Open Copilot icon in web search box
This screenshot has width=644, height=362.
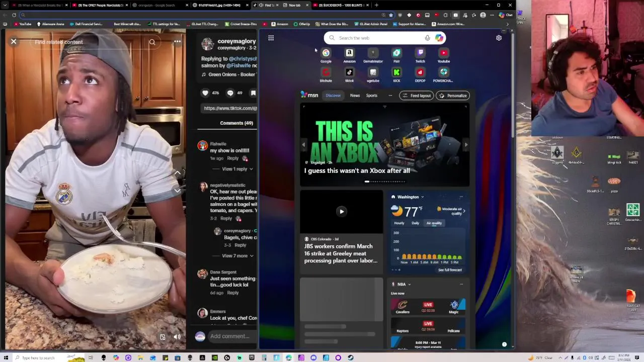click(439, 38)
